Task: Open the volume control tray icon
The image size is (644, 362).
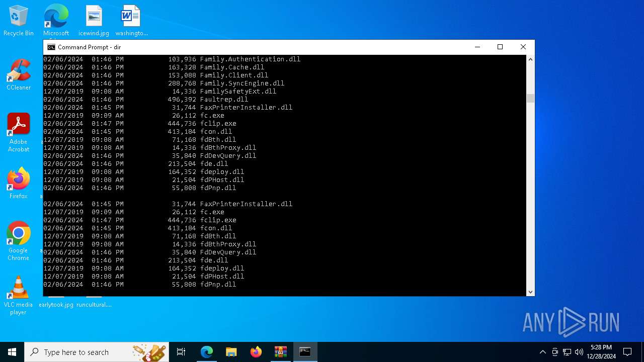Action: click(579, 352)
